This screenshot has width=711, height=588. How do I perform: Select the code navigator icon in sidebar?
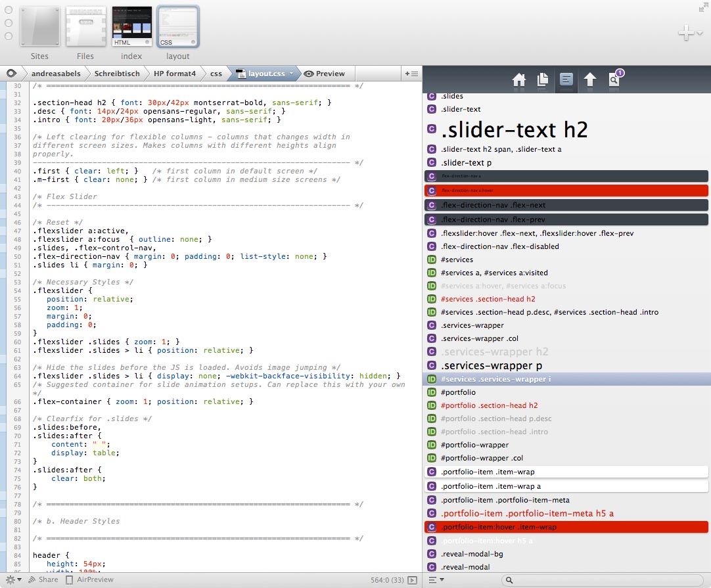tap(566, 80)
